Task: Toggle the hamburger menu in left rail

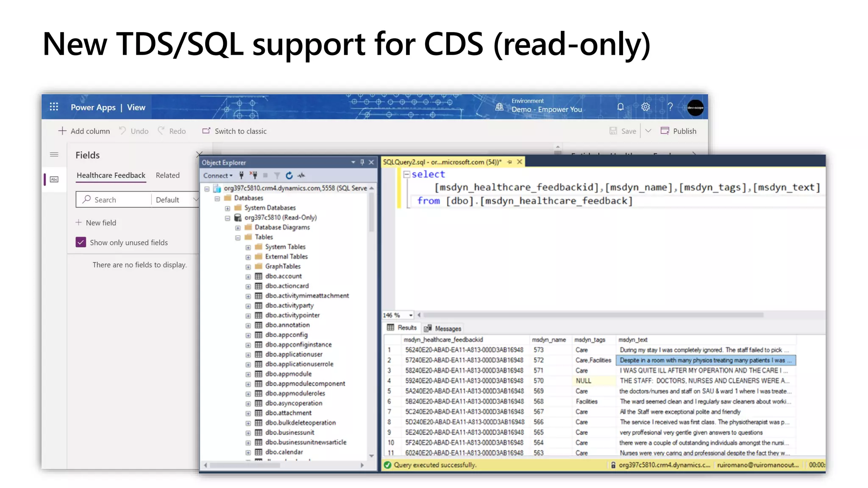Action: 54,155
